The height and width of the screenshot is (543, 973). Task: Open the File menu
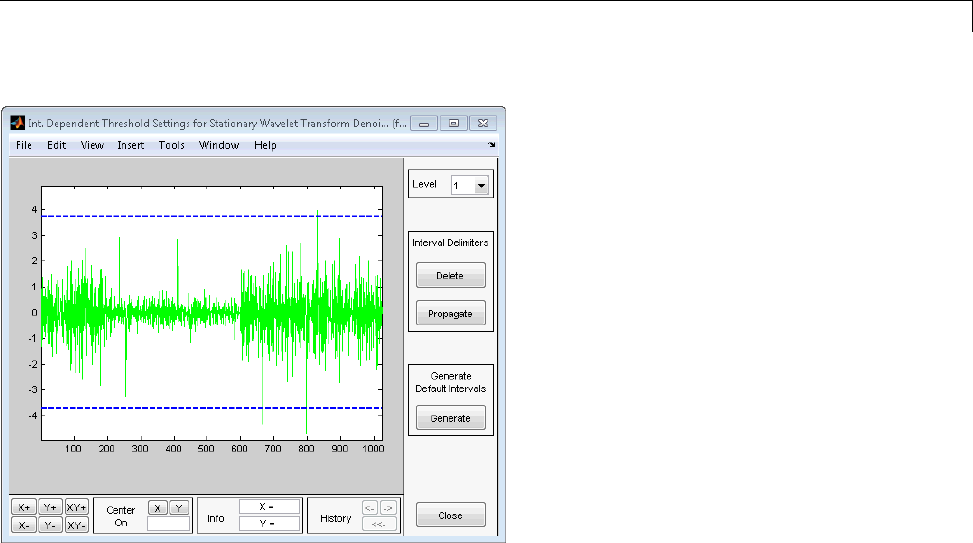pyautogui.click(x=24, y=146)
